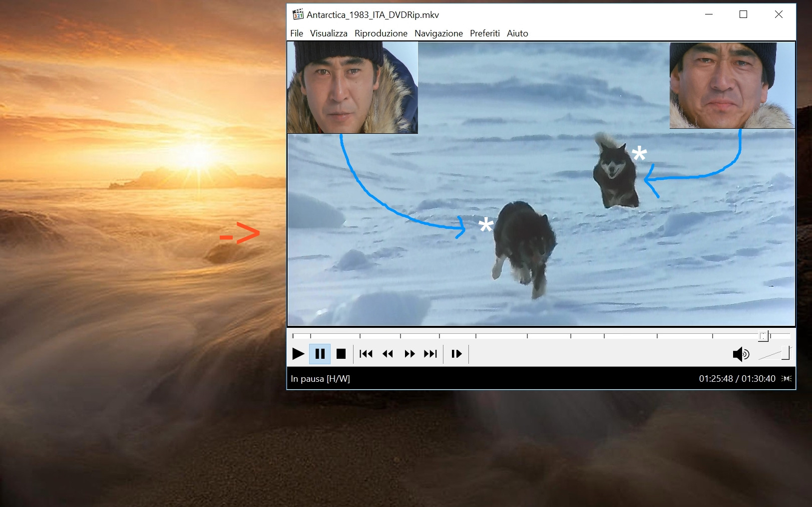
Task: Click the elapsed time display 01:25:48
Action: pyautogui.click(x=716, y=379)
